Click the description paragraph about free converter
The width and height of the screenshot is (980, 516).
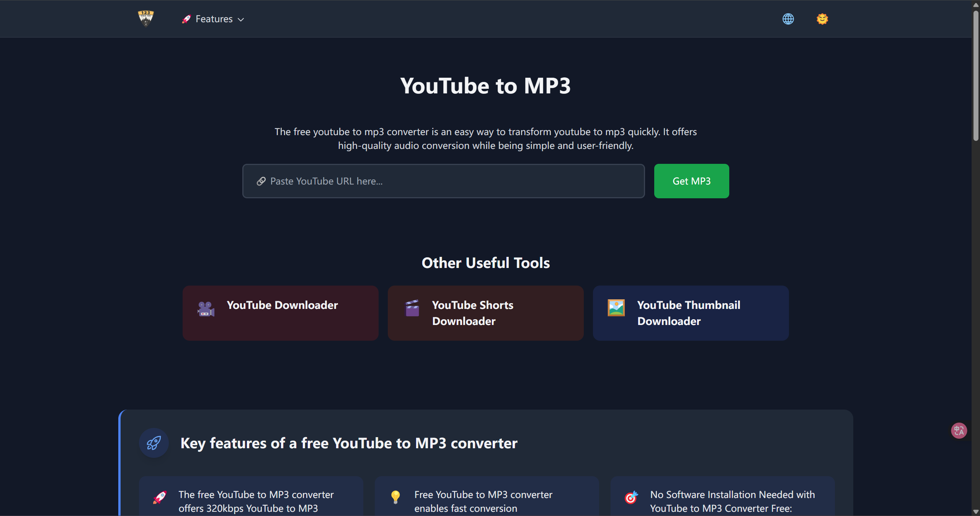[x=485, y=139]
